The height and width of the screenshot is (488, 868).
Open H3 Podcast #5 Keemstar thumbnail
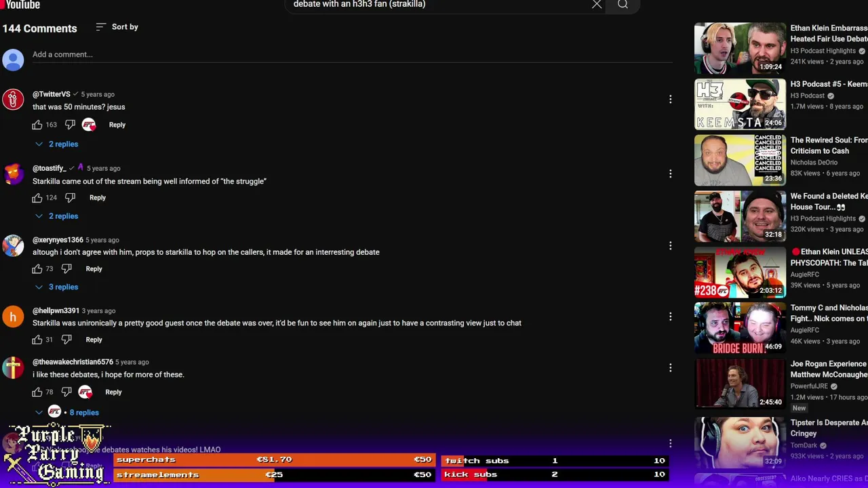coord(740,104)
